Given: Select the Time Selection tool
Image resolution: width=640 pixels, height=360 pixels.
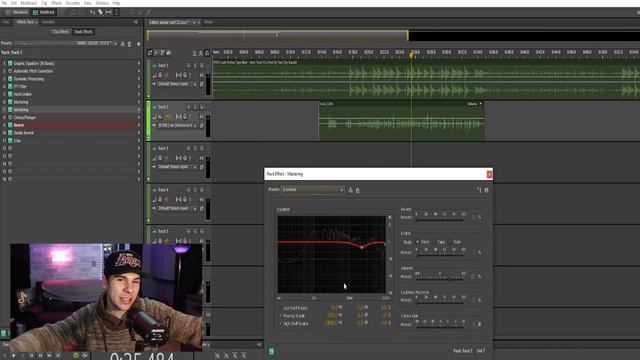Looking at the screenshot, I should [116, 12].
